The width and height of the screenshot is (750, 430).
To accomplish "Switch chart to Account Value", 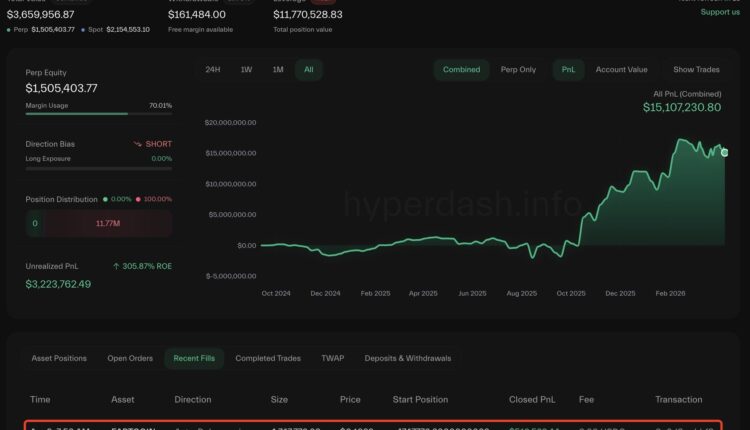I will click(x=621, y=70).
